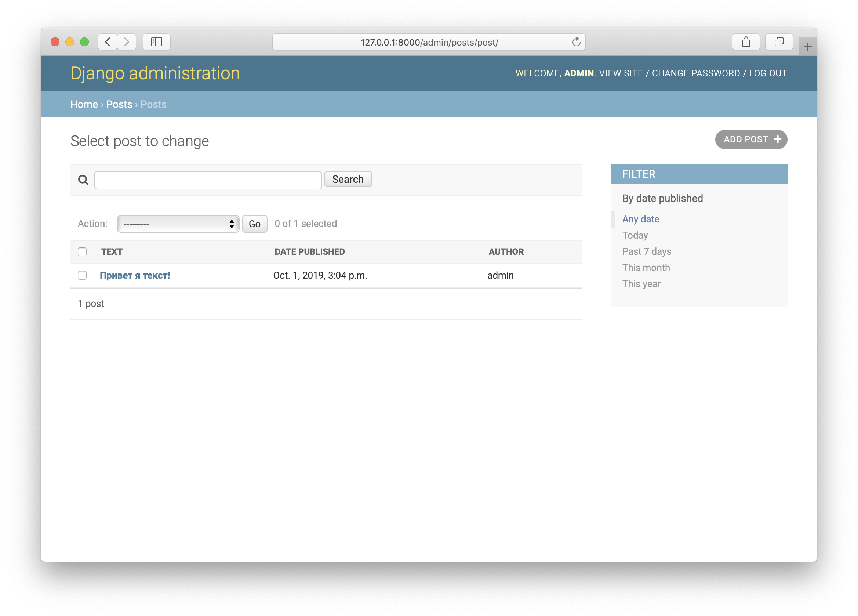Go back with Safari's back arrow

[x=108, y=41]
